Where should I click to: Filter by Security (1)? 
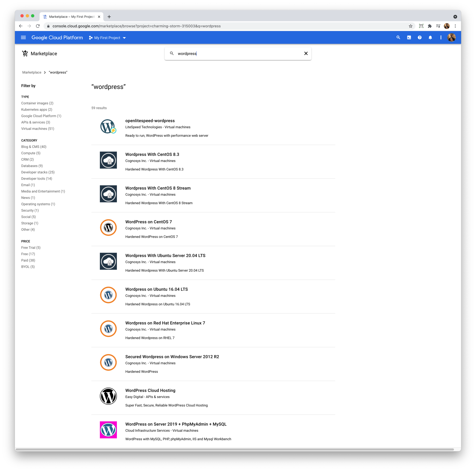coord(30,210)
